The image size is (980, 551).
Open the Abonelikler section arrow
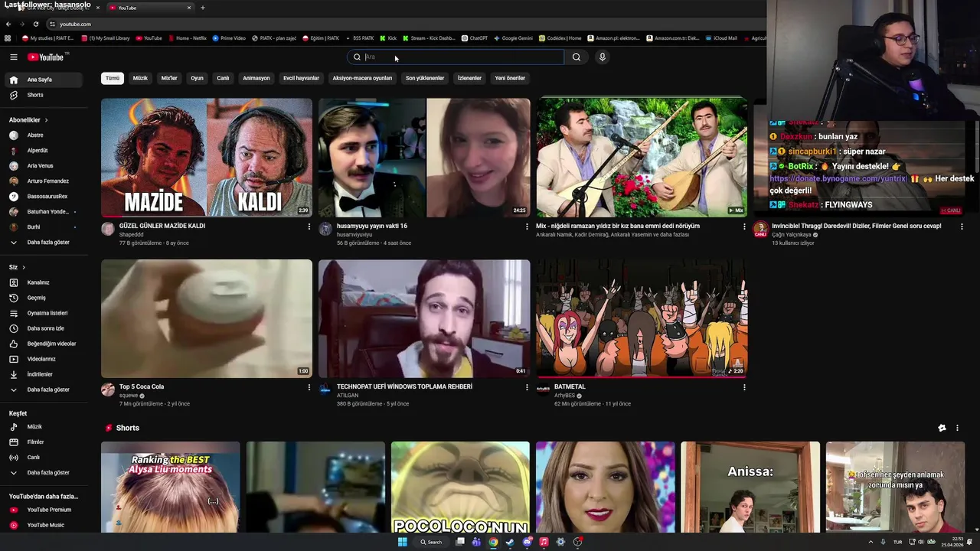(x=46, y=120)
